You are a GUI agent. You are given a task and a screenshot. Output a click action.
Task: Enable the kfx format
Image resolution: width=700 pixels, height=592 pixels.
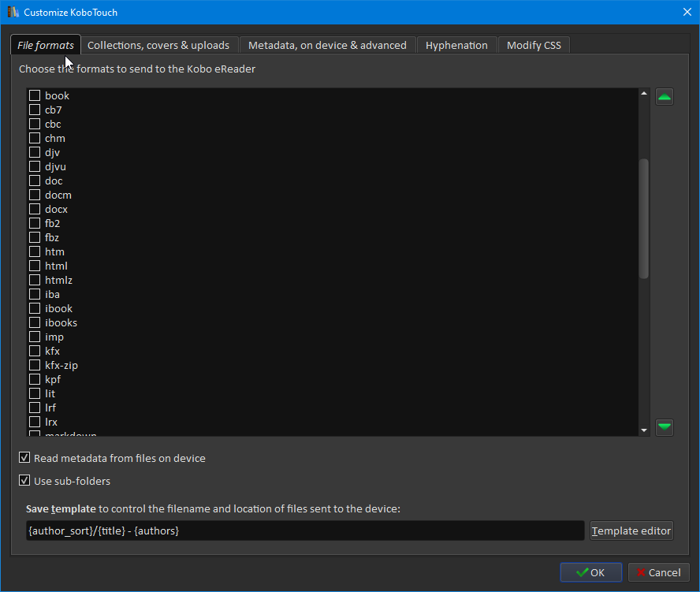(35, 352)
